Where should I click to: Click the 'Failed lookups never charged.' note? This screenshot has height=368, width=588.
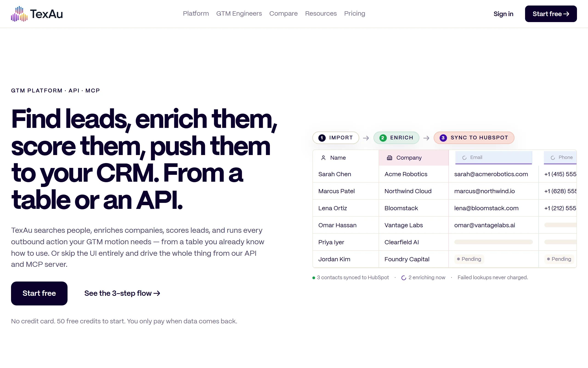click(493, 278)
